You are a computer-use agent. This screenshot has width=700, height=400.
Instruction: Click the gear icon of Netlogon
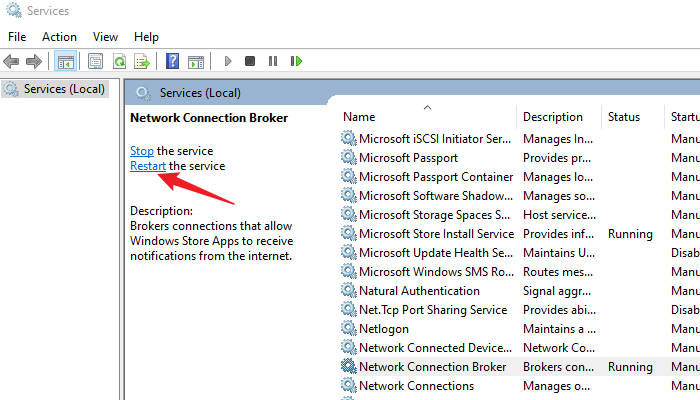coord(349,329)
